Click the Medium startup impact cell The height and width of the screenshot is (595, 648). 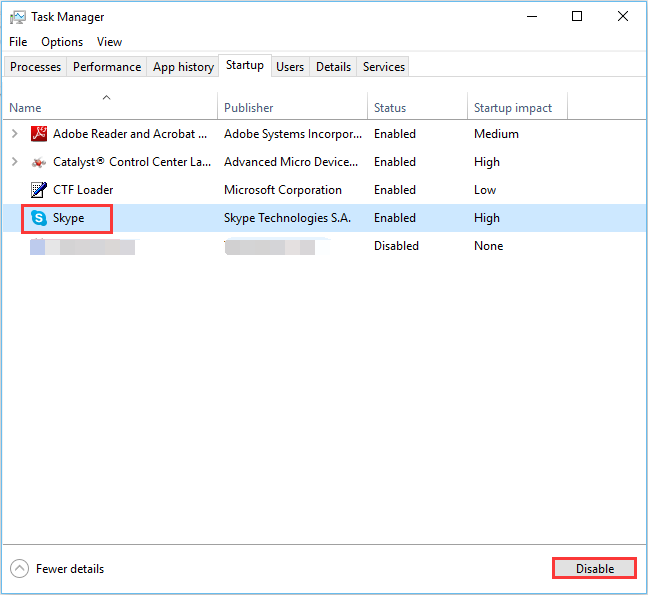pos(496,134)
